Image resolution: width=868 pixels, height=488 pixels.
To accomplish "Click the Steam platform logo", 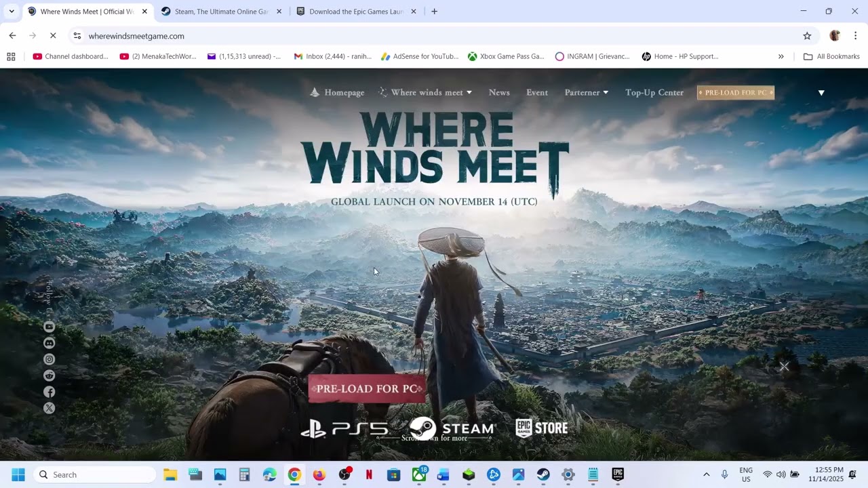I will [452, 428].
